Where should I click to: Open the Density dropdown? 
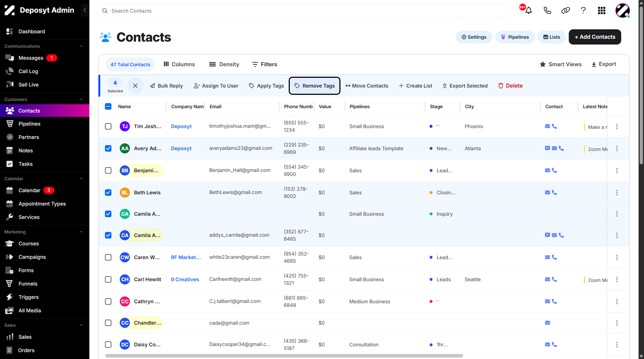224,64
